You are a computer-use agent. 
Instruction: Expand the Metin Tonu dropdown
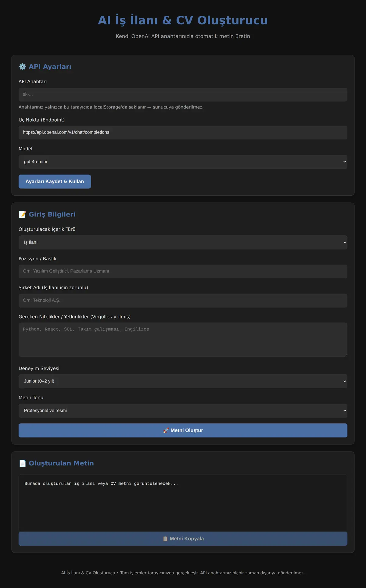(x=183, y=411)
